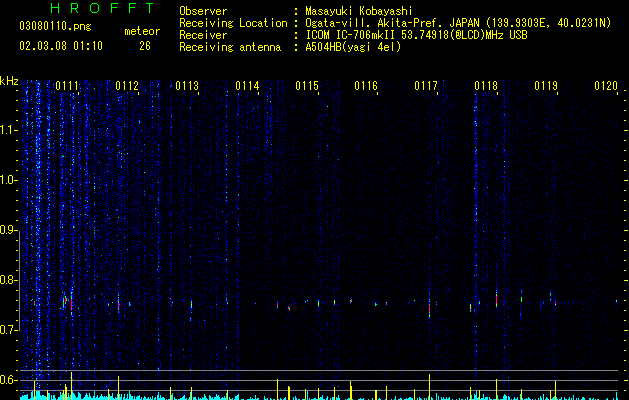Screen dimensions: 629x400
Task: Click the kHz axis unit label
Action: click(x=9, y=81)
